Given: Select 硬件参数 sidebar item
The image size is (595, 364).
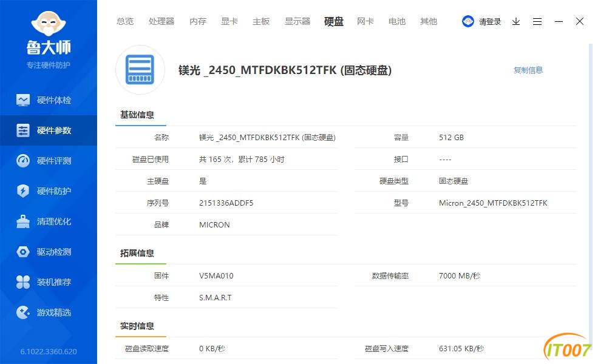Looking at the screenshot, I should pyautogui.click(x=49, y=130).
